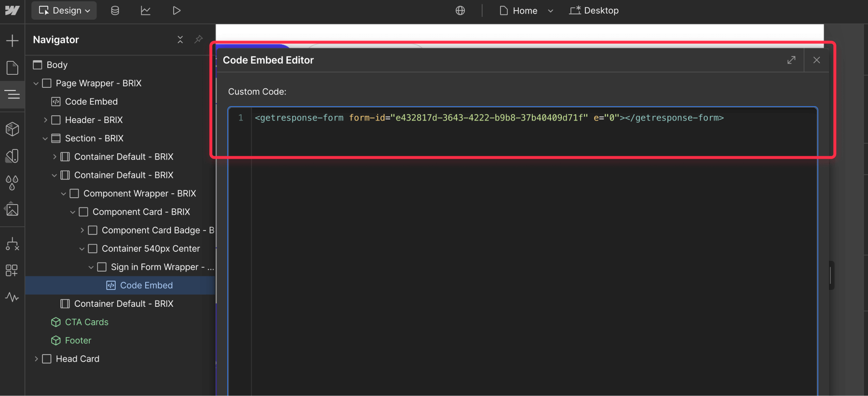
Task: Collapse Sign in Form Wrapper chevron
Action: 91,267
